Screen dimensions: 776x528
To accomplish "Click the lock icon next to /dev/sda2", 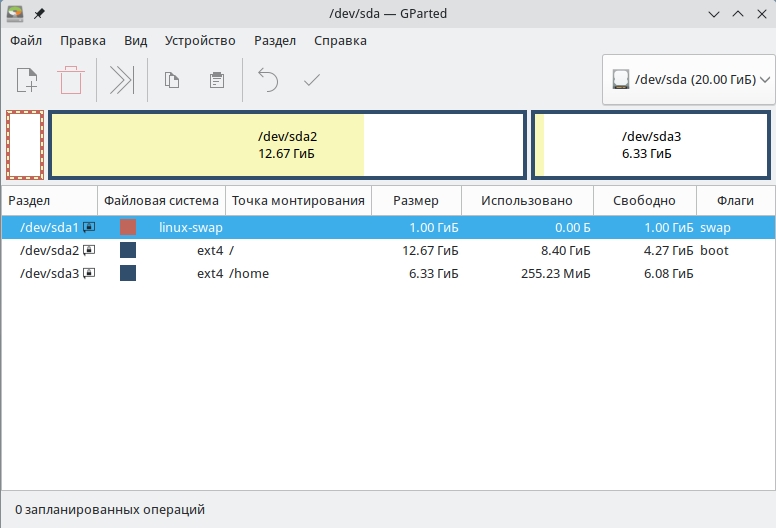I will pos(89,250).
